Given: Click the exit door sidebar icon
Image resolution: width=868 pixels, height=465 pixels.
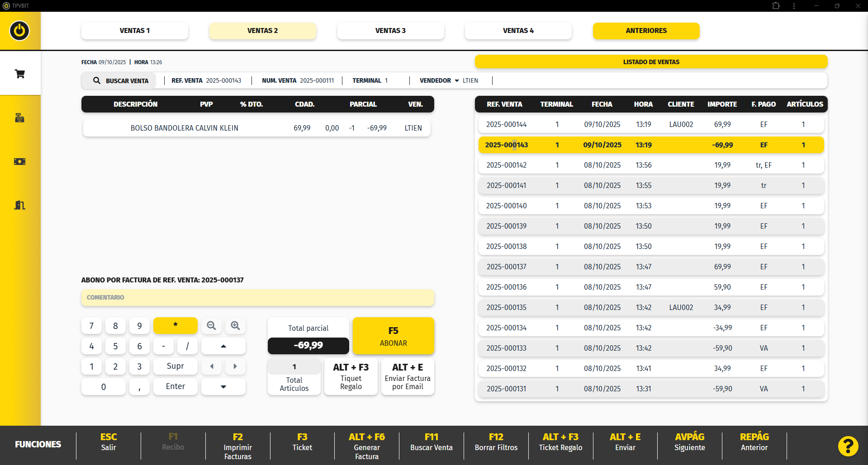Looking at the screenshot, I should 20,205.
